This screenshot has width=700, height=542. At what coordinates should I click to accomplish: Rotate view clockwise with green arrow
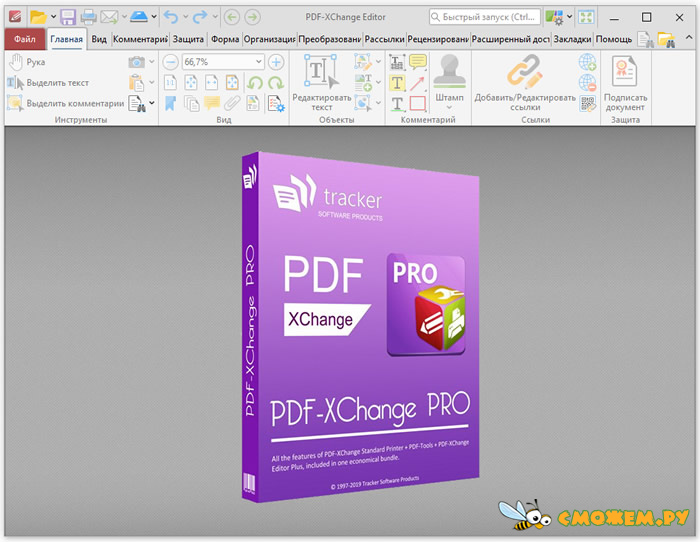pos(276,83)
